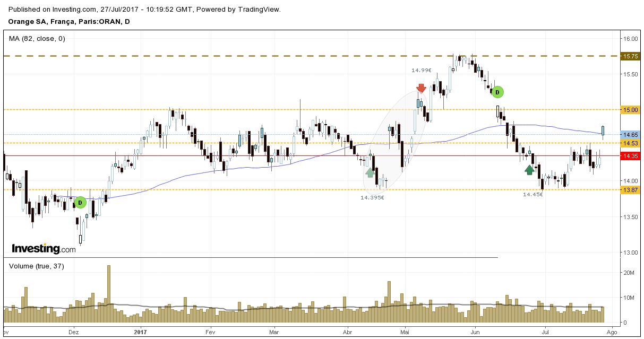Viewport: 644px width, 339px height.
Task: Click the tallest volume bar in December
Action: point(109,294)
